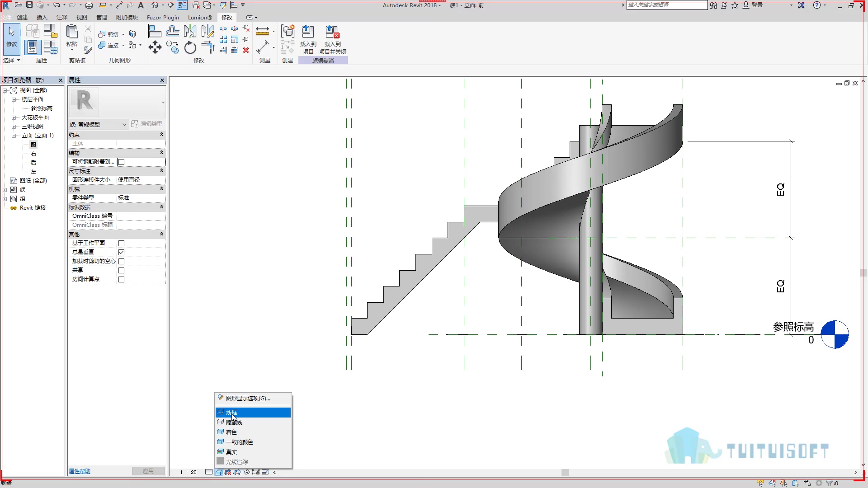This screenshot has height=488, width=868.
Task: Click the Aligned dimension measure icon
Action: click(262, 47)
